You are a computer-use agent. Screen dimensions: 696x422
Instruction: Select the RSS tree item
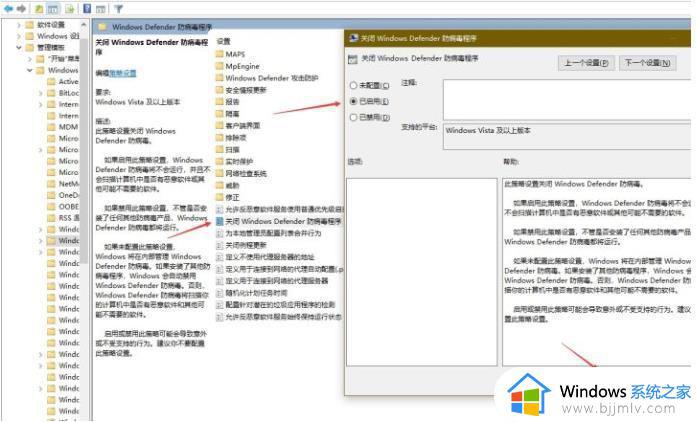pyautogui.click(x=67, y=217)
